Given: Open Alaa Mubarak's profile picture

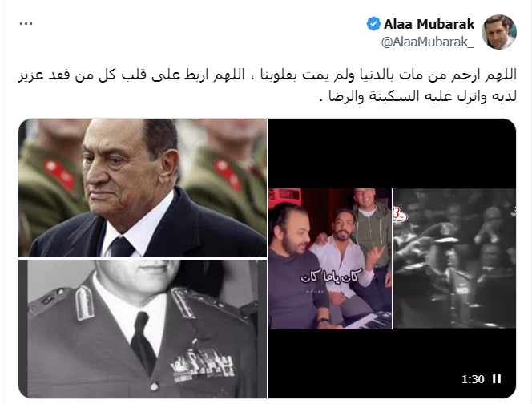Looking at the screenshot, I should click(498, 32).
